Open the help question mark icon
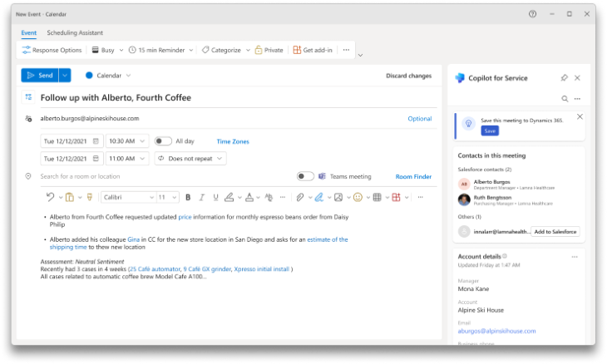Viewport: 607px width, 364px height. pyautogui.click(x=533, y=14)
